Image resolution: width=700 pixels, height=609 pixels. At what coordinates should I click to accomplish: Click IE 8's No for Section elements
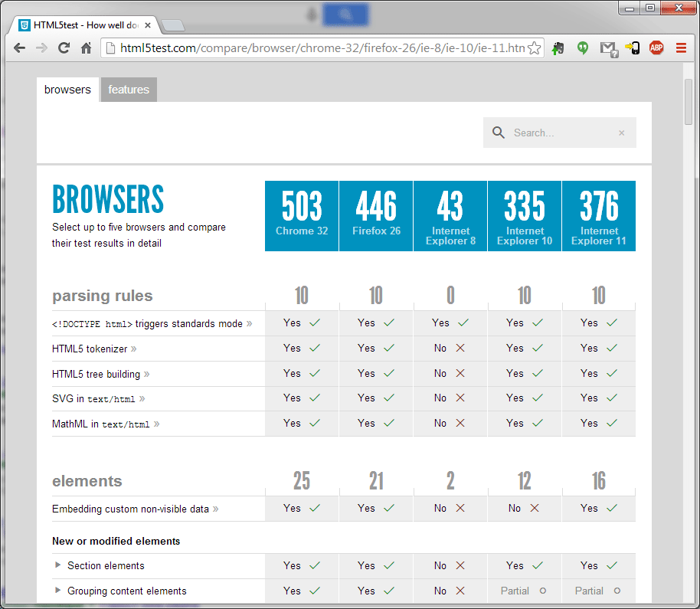450,565
